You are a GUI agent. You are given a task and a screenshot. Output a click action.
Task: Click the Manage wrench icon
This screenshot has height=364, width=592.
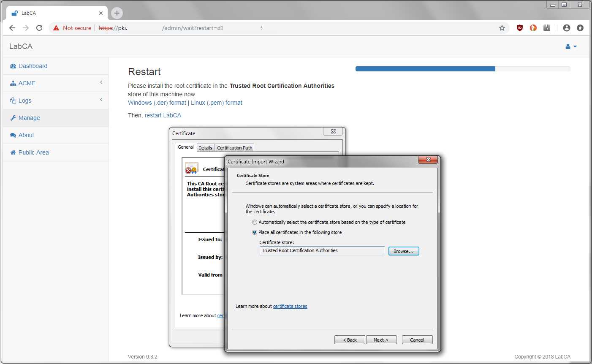[13, 118]
